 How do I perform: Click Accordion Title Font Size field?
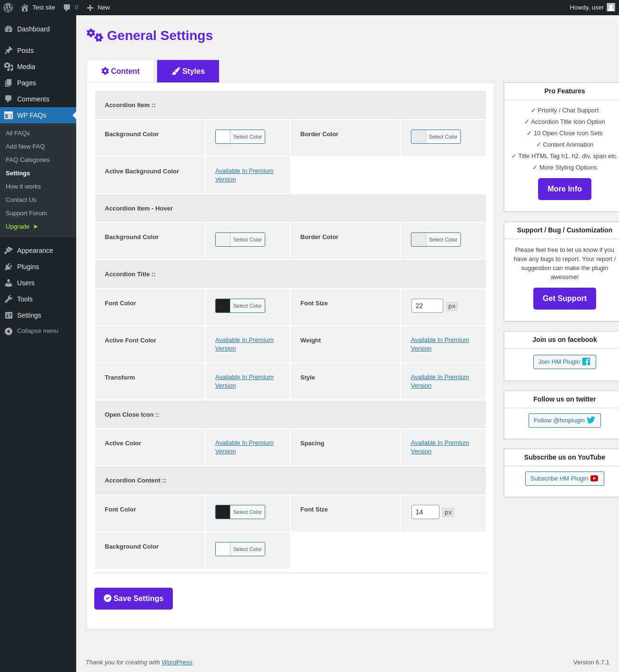click(x=427, y=306)
